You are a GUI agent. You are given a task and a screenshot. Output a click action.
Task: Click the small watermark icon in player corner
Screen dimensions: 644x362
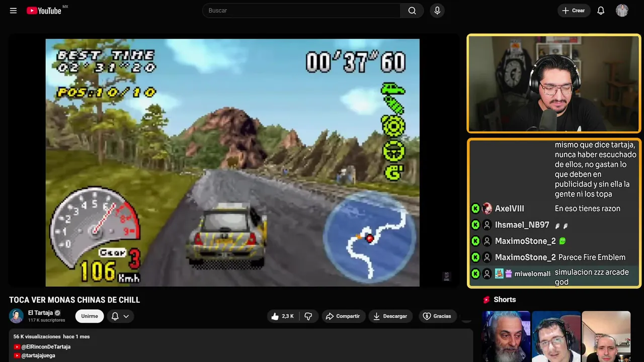(446, 276)
